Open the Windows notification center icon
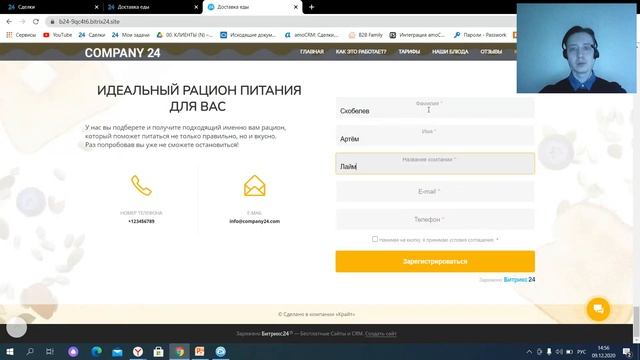The width and height of the screenshot is (640, 360). [627, 352]
